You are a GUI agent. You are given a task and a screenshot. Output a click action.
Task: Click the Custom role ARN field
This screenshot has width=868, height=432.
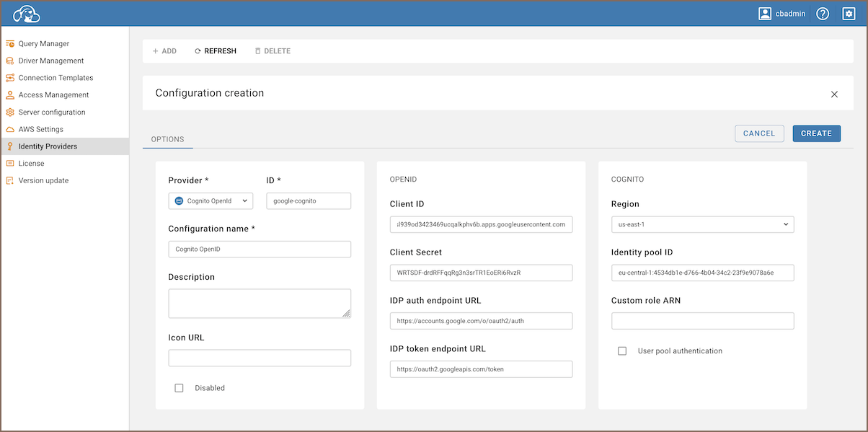coord(702,321)
